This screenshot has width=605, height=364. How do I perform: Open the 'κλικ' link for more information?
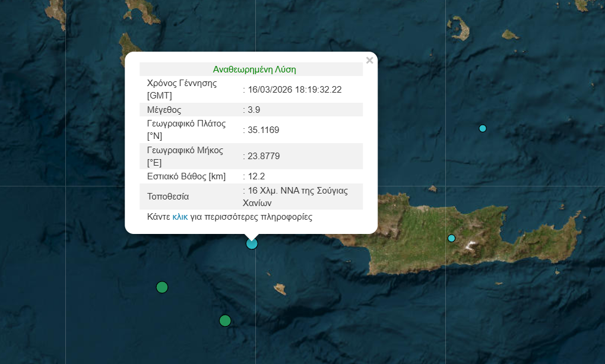click(x=180, y=217)
